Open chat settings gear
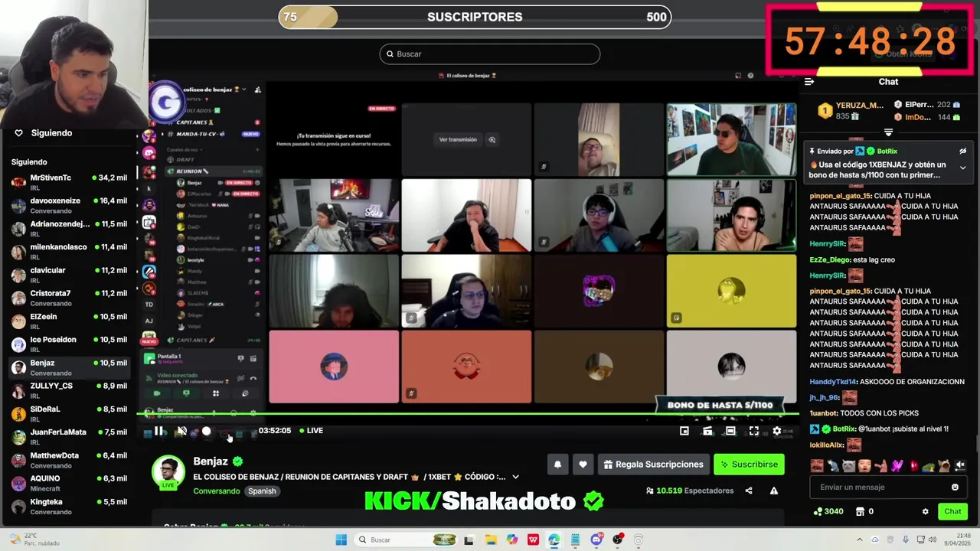Image resolution: width=980 pixels, height=551 pixels. (925, 511)
